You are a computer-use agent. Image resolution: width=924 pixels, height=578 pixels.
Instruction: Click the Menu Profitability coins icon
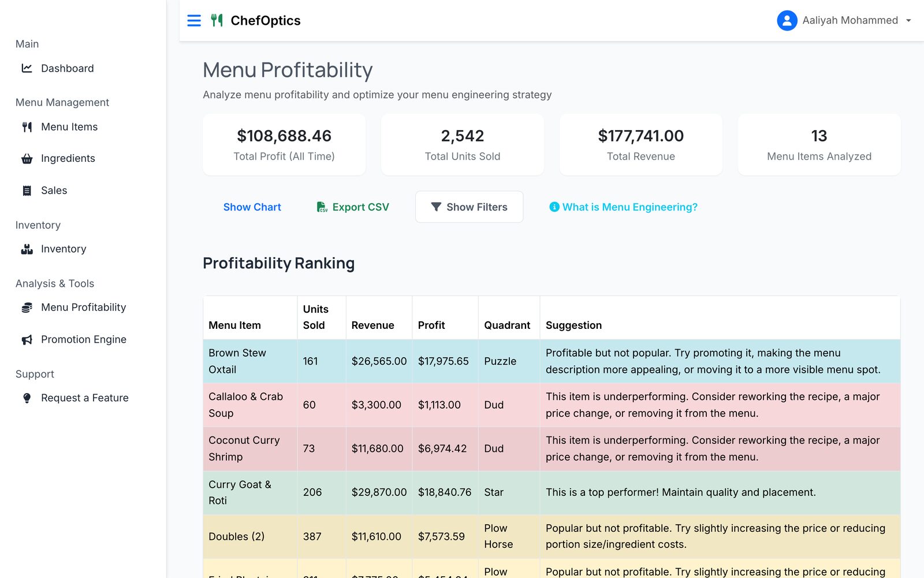(x=27, y=307)
